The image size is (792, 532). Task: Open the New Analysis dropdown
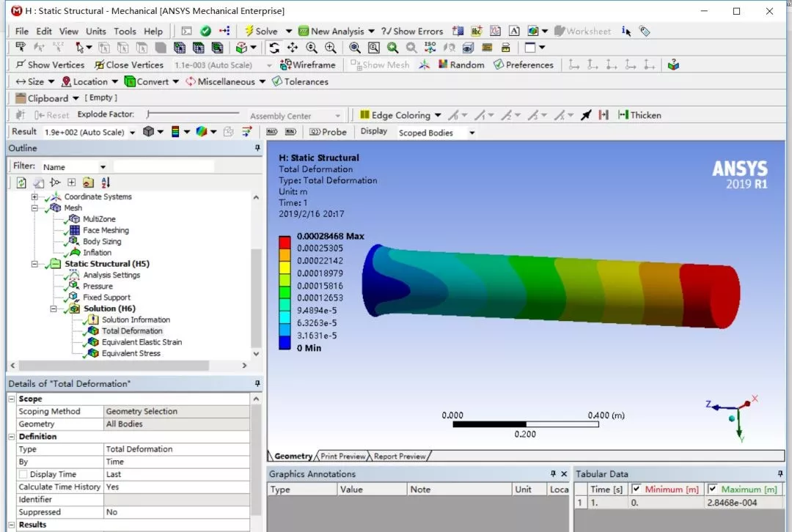click(371, 32)
